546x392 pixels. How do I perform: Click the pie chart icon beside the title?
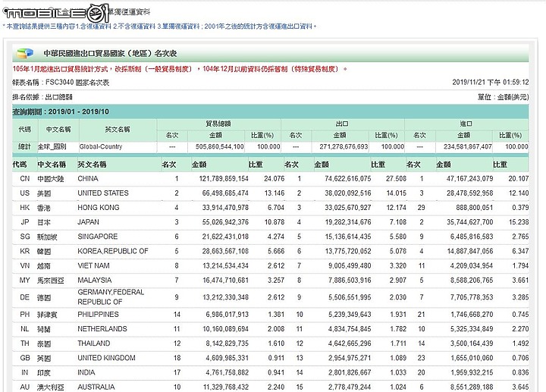[26, 54]
